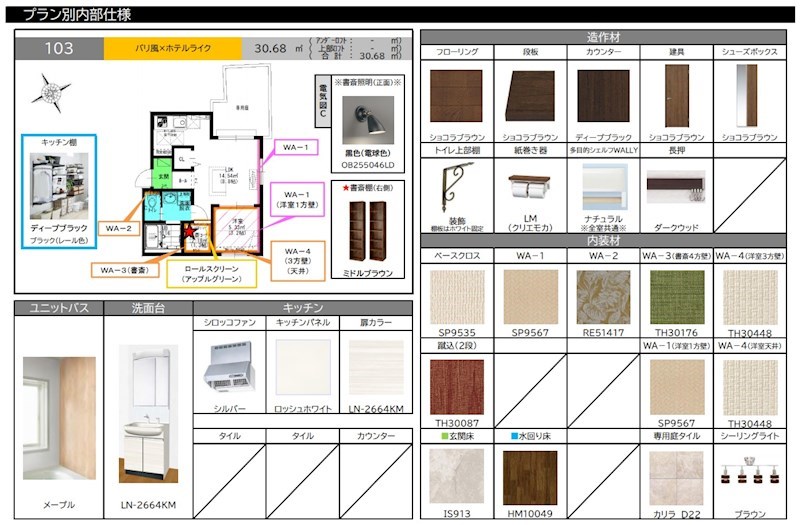Click the yellow バリ風×ホテルライク label
This screenshot has width=800, height=525.
point(175,47)
